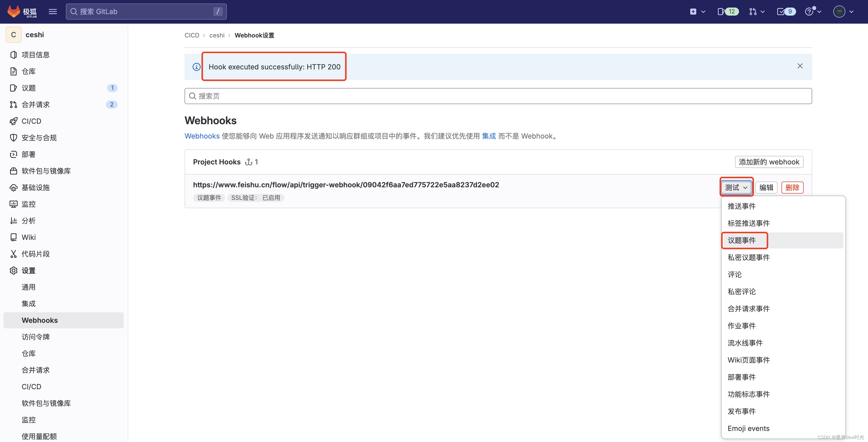Open the hamburger main menu icon
This screenshot has width=868, height=442.
53,12
